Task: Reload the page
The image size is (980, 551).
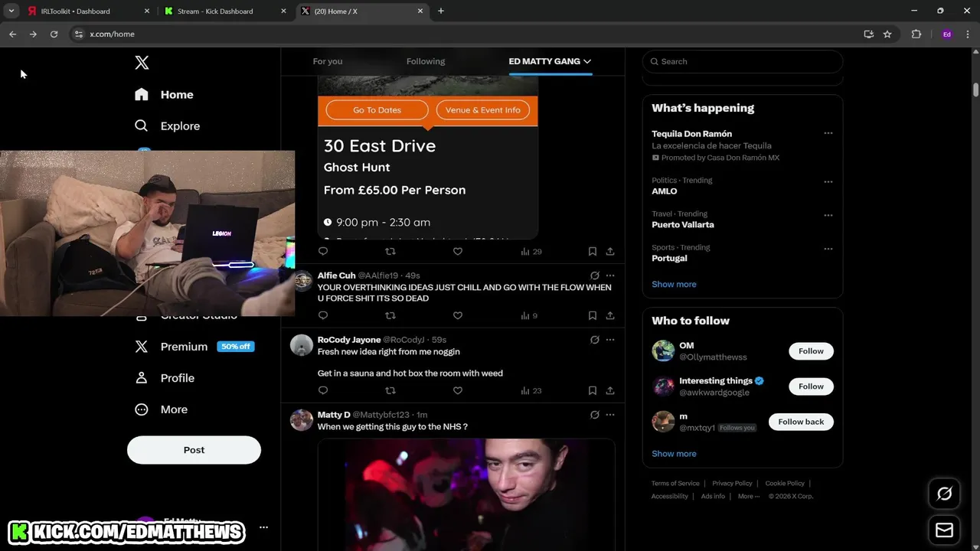Action: [x=54, y=34]
